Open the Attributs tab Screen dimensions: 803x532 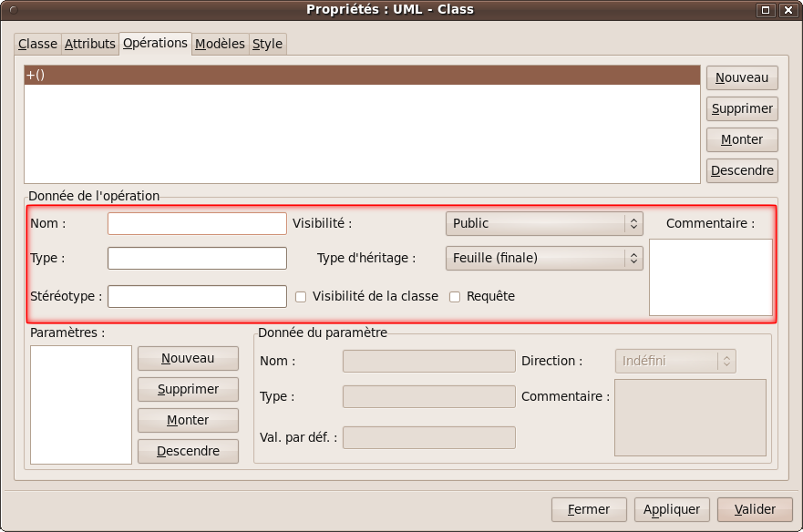[90, 44]
